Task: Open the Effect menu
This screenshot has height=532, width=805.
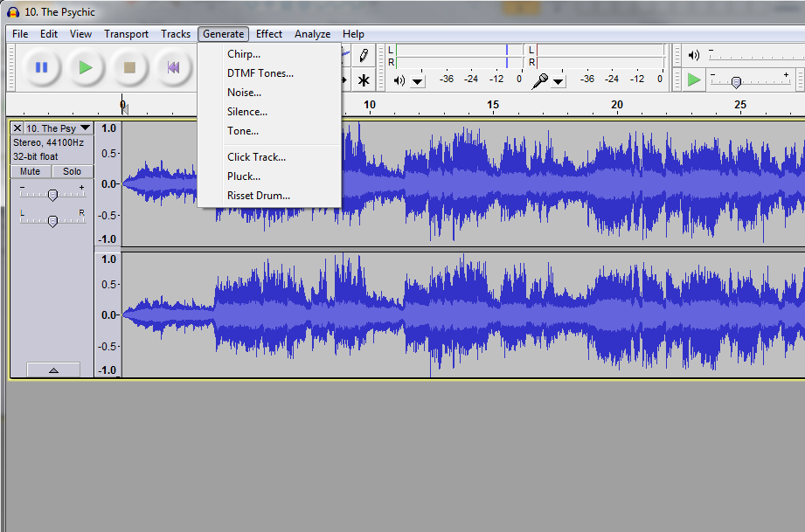Action: pyautogui.click(x=269, y=34)
